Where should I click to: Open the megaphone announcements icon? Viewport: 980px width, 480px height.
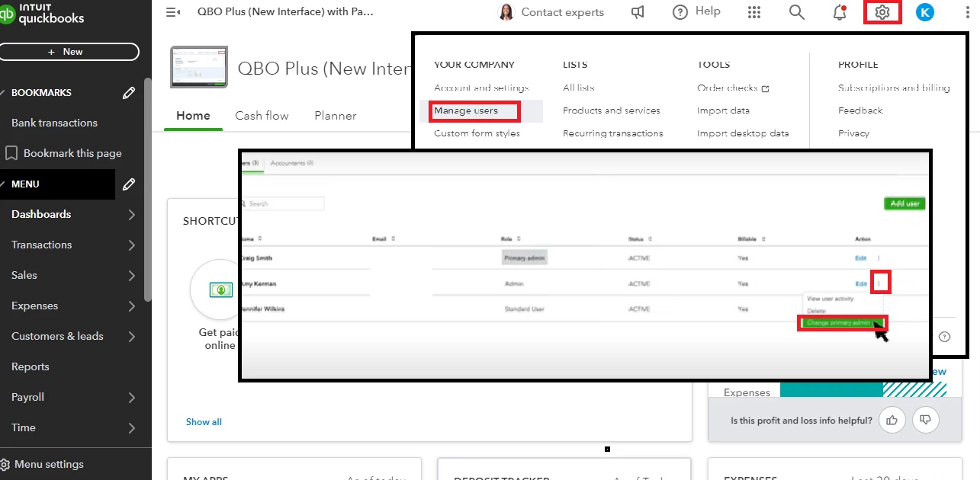pos(638,12)
